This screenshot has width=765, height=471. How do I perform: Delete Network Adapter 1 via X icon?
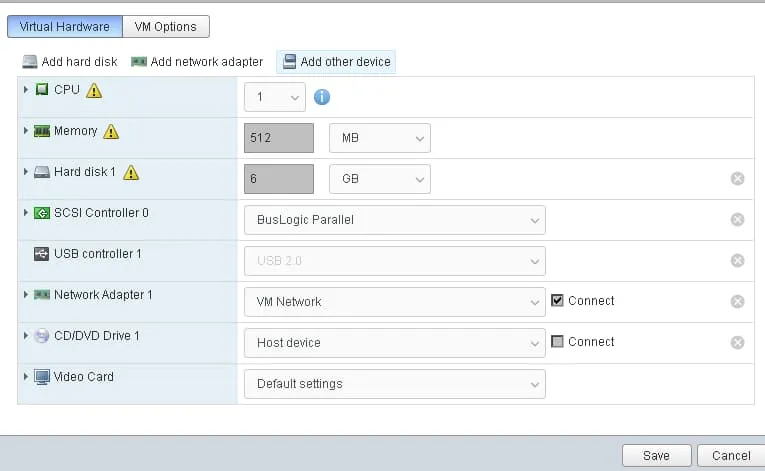(x=737, y=301)
